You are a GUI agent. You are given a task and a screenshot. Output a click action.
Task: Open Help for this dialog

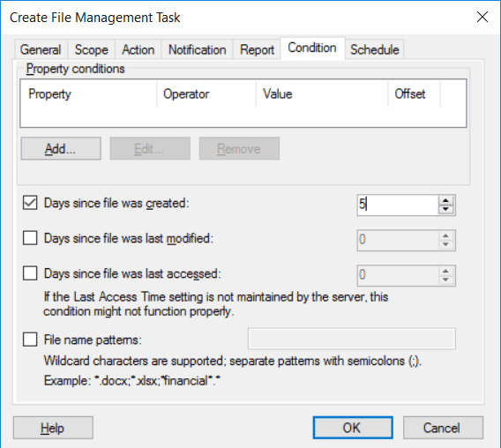[x=53, y=428]
